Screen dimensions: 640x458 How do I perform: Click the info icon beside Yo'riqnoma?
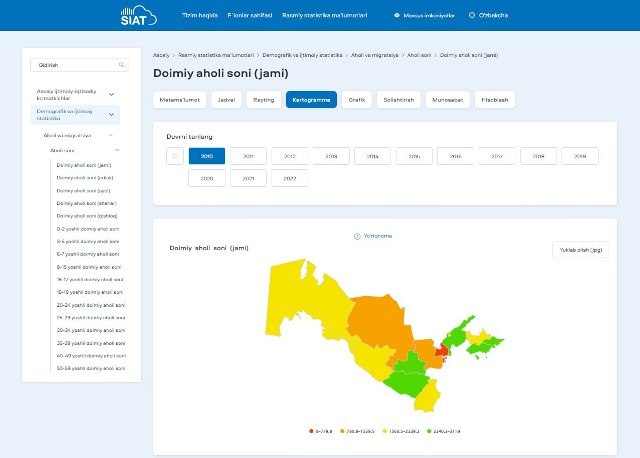(357, 236)
